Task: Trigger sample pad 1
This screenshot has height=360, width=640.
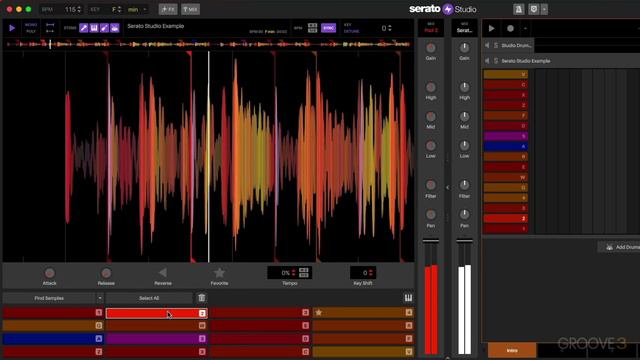Action: pos(53,313)
